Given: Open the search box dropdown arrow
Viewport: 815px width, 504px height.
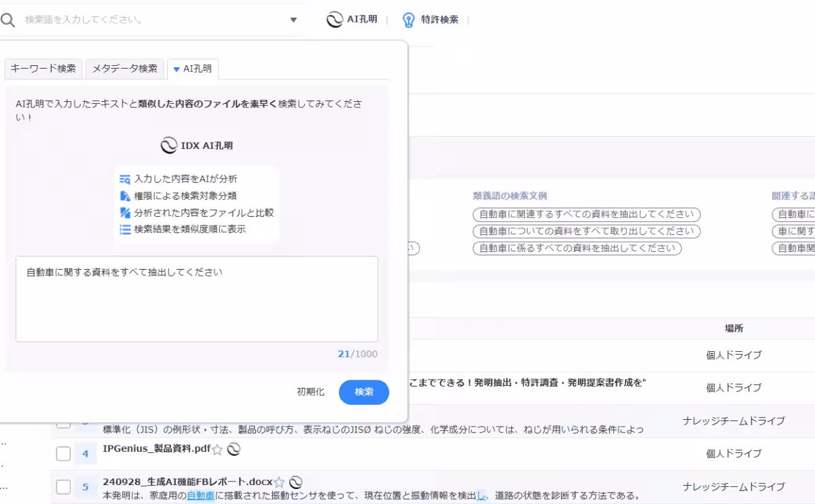Looking at the screenshot, I should [293, 20].
